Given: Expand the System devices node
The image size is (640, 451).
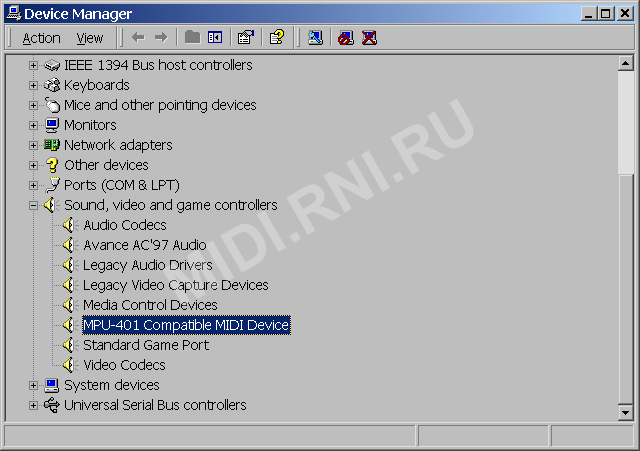Looking at the screenshot, I should (x=33, y=385).
